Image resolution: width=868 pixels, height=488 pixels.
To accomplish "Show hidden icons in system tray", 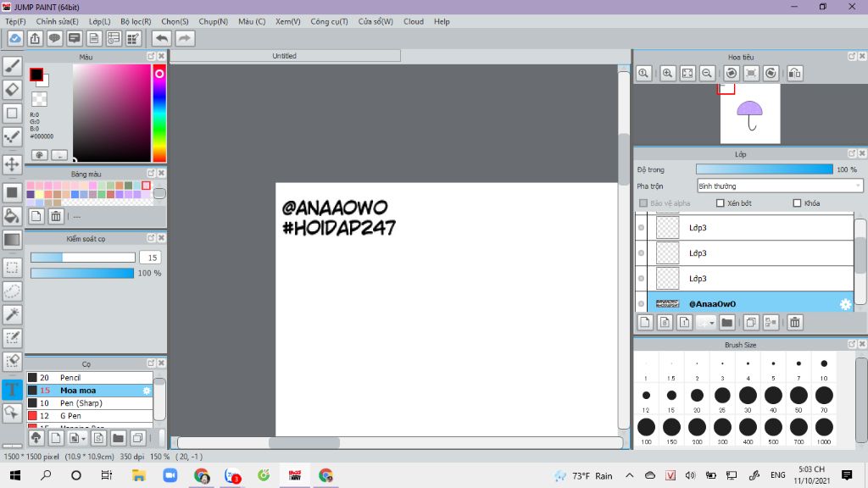I will coord(630,475).
